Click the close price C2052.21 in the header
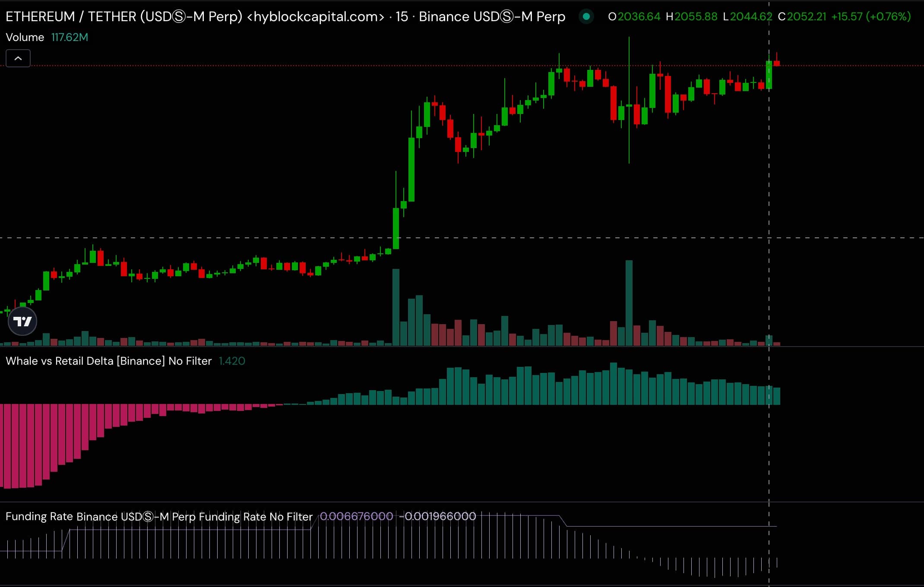The image size is (924, 587). point(802,17)
